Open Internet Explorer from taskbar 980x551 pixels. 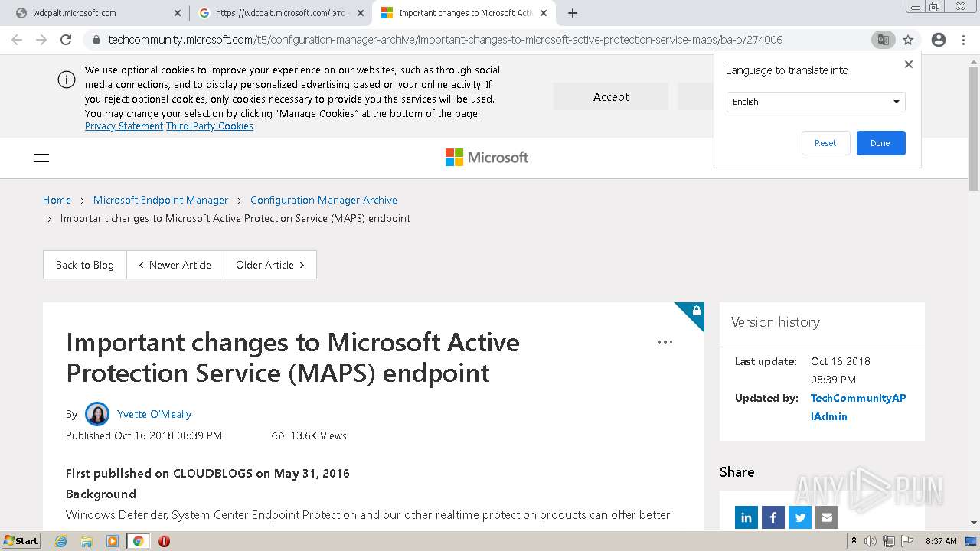coord(61,541)
